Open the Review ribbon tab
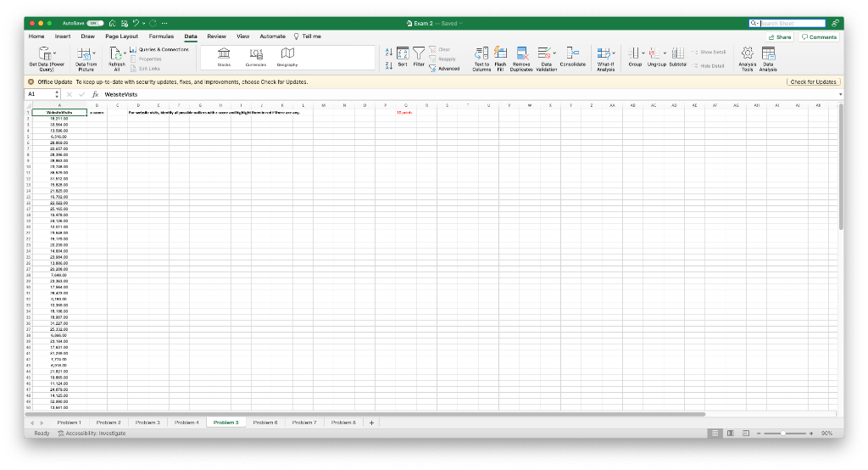Image resolution: width=868 pixels, height=470 pixels. [216, 36]
